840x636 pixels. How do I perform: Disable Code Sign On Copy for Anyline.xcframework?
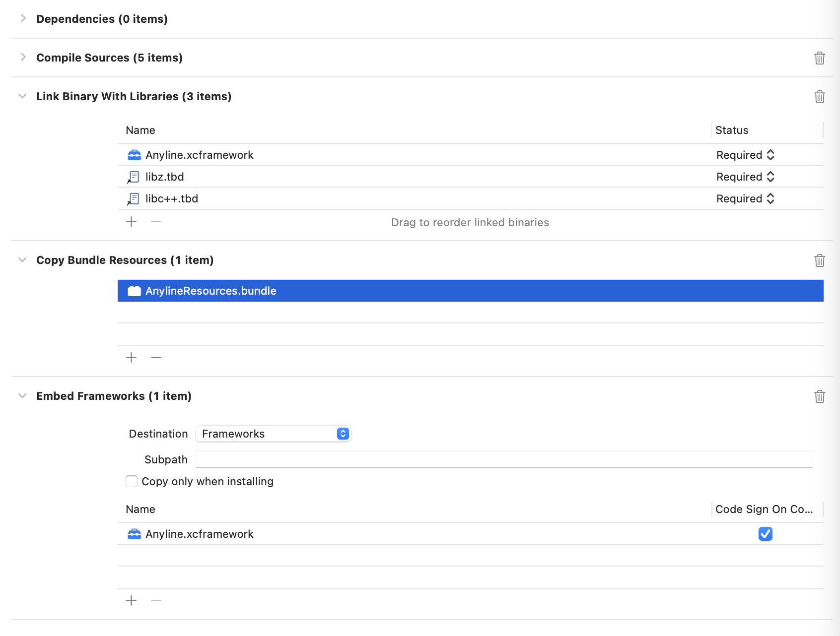coord(766,534)
